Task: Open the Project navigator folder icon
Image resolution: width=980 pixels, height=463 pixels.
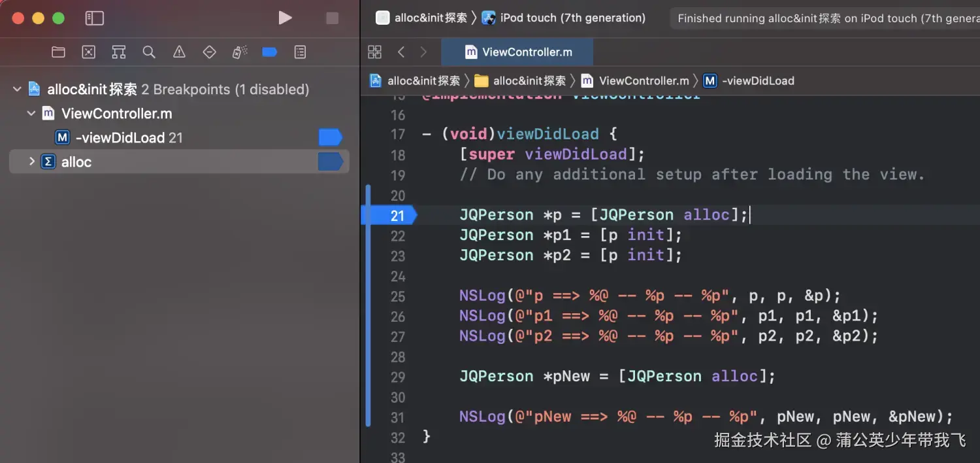Action: click(x=59, y=52)
